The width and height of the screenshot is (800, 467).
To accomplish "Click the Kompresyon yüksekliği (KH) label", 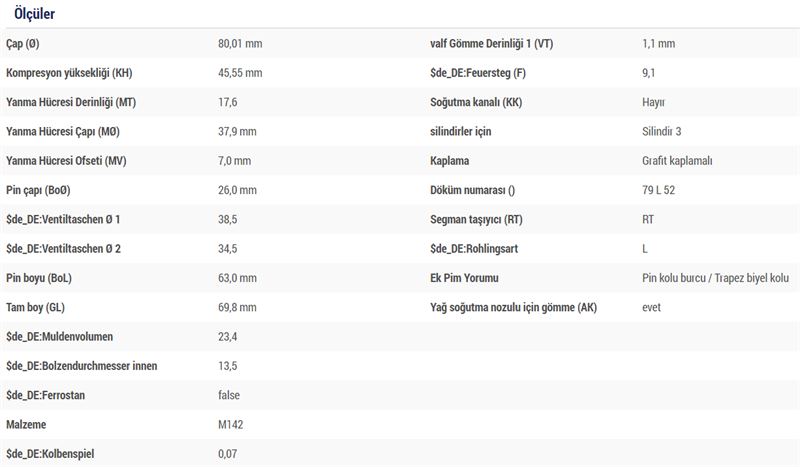I will pos(69,73).
